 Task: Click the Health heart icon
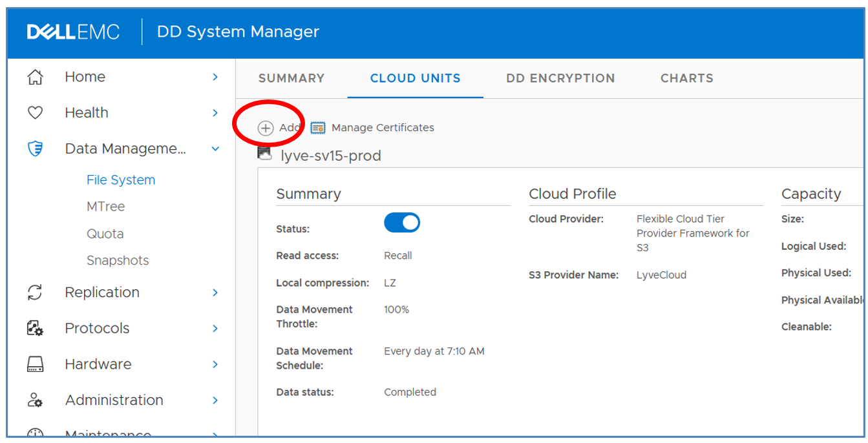35,113
